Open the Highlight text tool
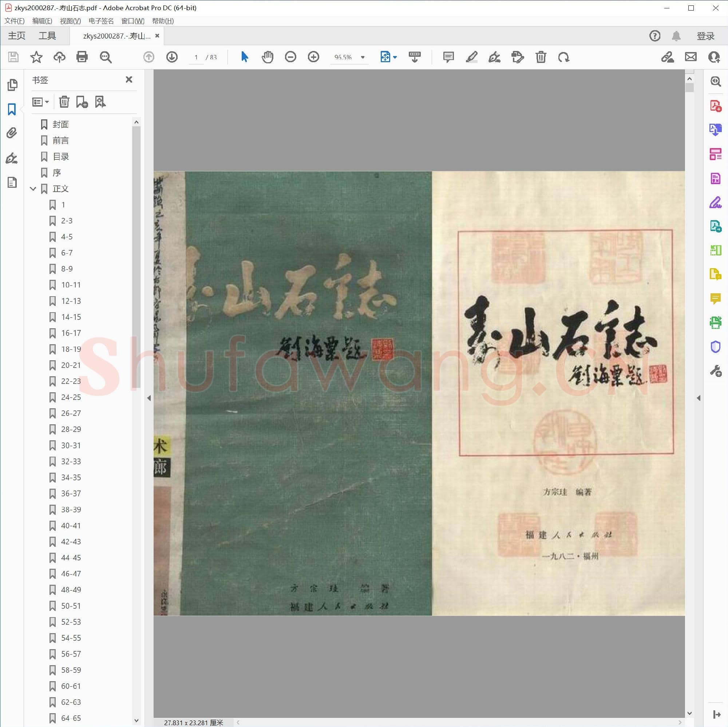The image size is (728, 727). click(x=472, y=57)
